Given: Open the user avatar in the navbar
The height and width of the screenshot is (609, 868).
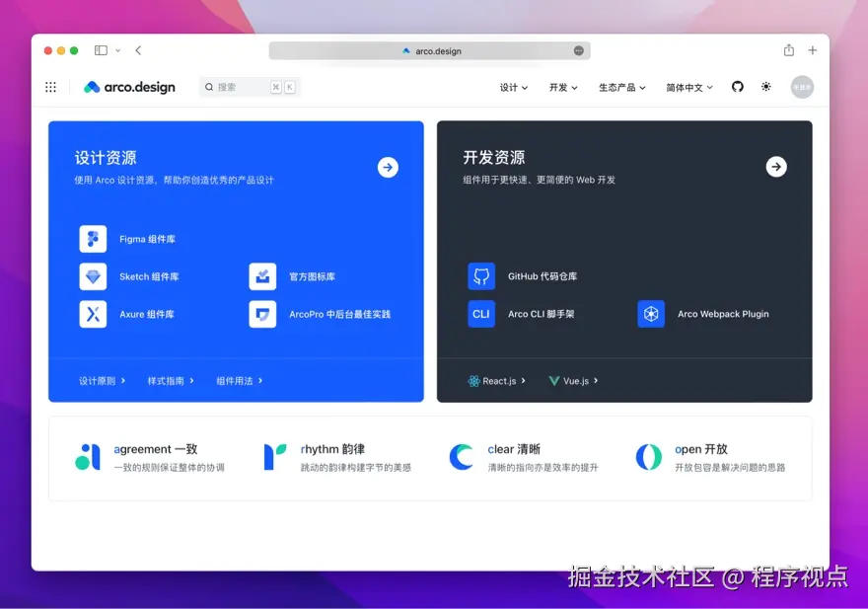Looking at the screenshot, I should tap(802, 87).
